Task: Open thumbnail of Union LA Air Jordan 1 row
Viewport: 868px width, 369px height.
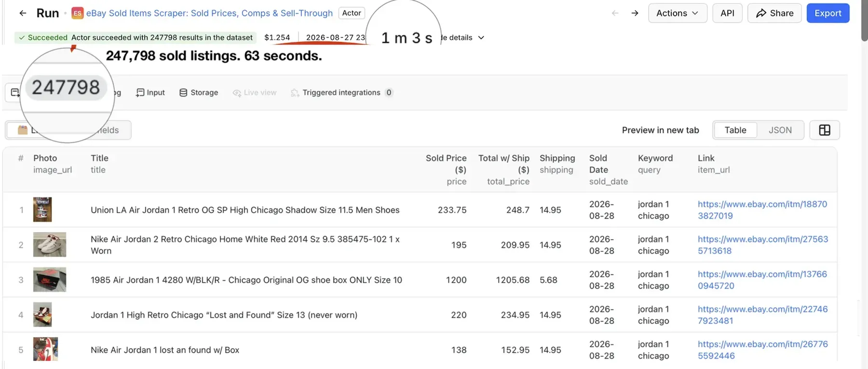Action: click(42, 210)
